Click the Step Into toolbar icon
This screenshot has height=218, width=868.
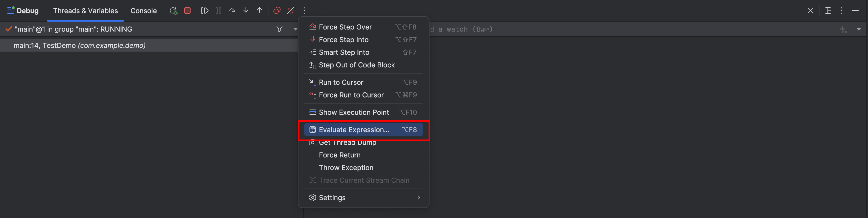click(x=246, y=11)
